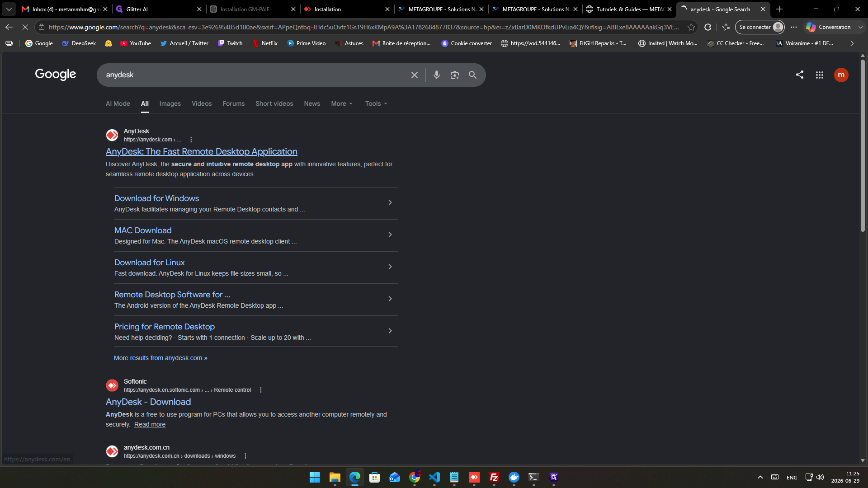Stop loading the page
Screen dimensions: 868x488
[x=25, y=27]
